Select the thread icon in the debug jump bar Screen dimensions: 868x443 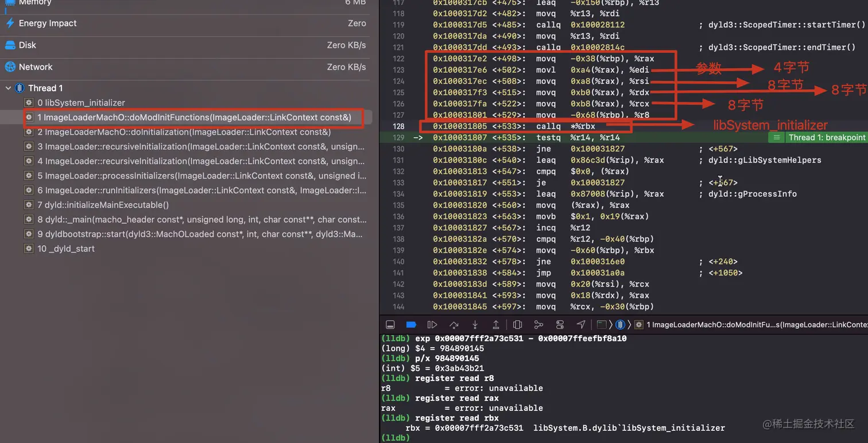click(620, 325)
